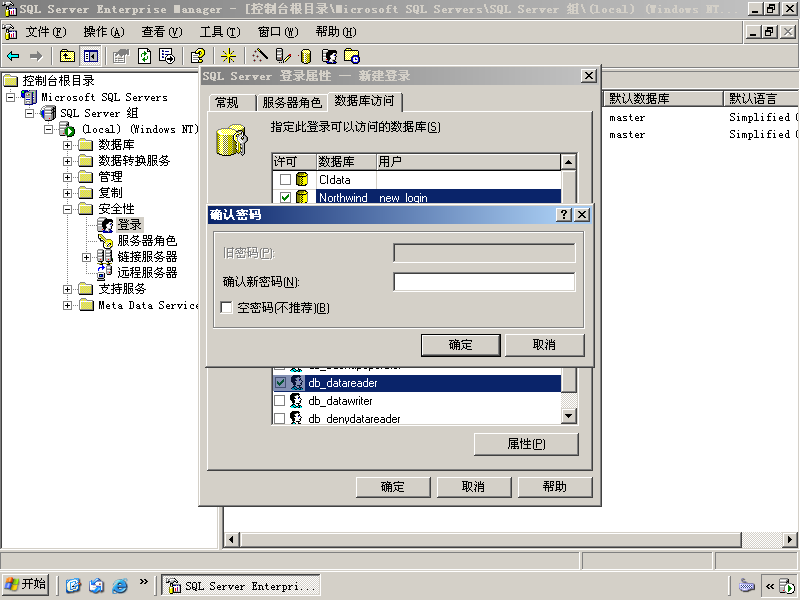Uncheck the Northwind database permit checkbox

pos(285,197)
